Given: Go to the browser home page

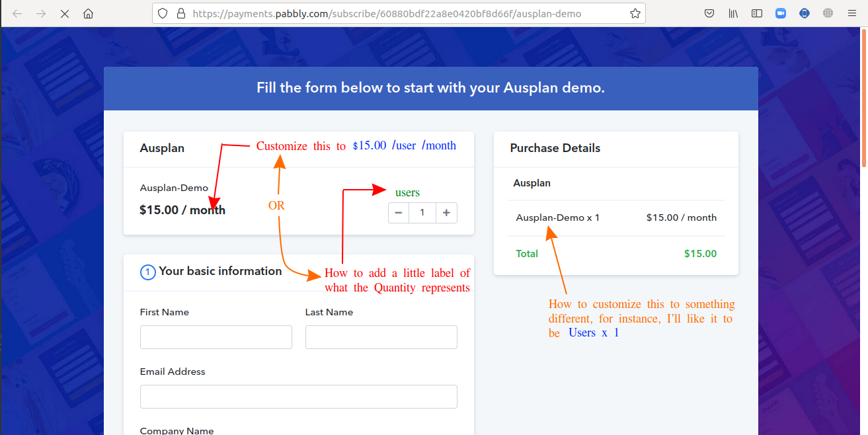Looking at the screenshot, I should click(x=88, y=13).
